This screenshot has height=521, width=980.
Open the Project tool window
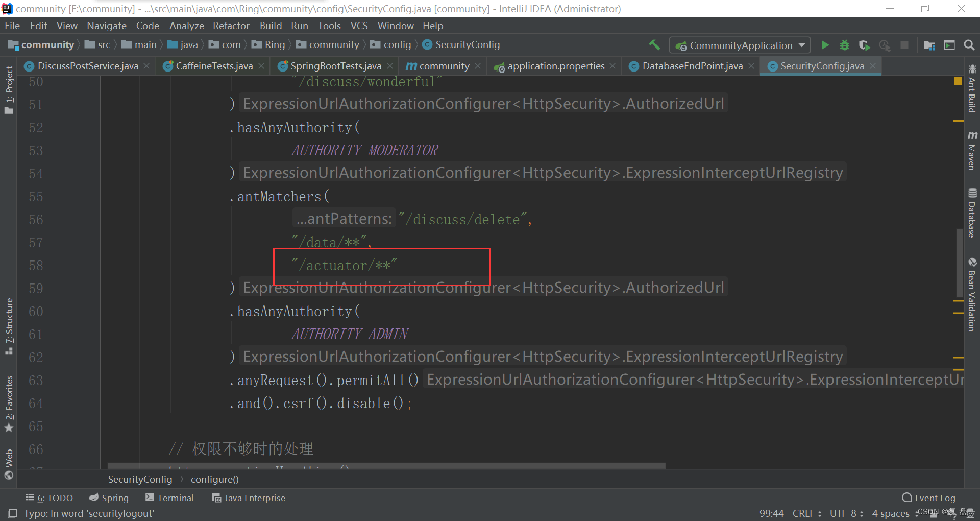(x=9, y=90)
